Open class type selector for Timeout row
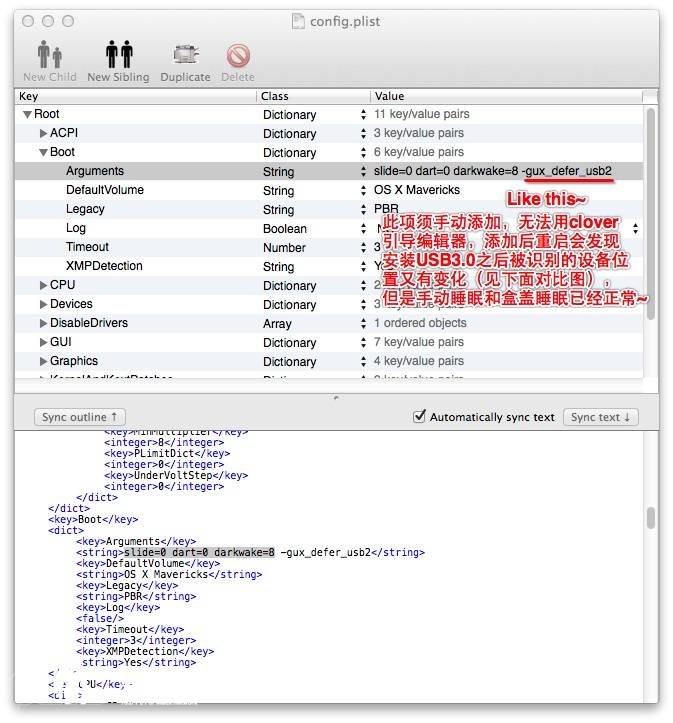673x723 pixels. pos(363,248)
